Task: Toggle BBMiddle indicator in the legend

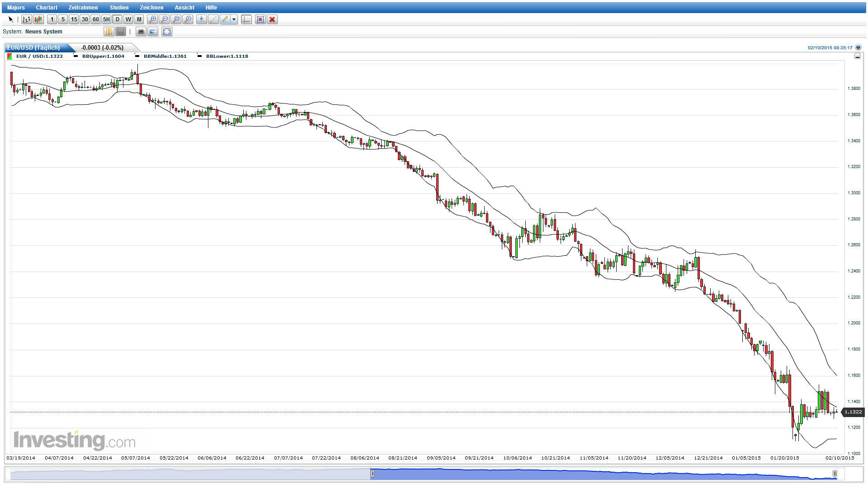Action: pos(165,56)
